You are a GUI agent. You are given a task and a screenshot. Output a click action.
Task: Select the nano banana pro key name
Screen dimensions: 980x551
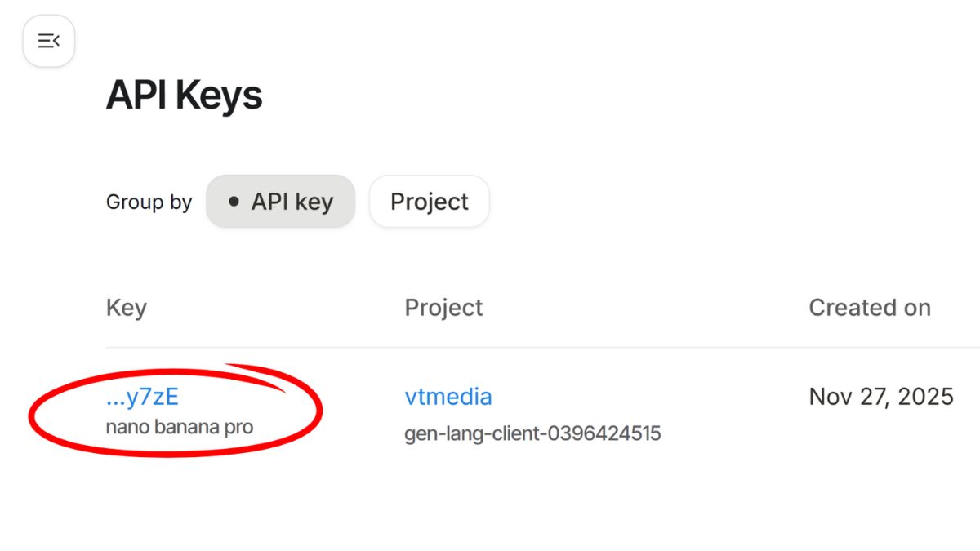pos(180,427)
